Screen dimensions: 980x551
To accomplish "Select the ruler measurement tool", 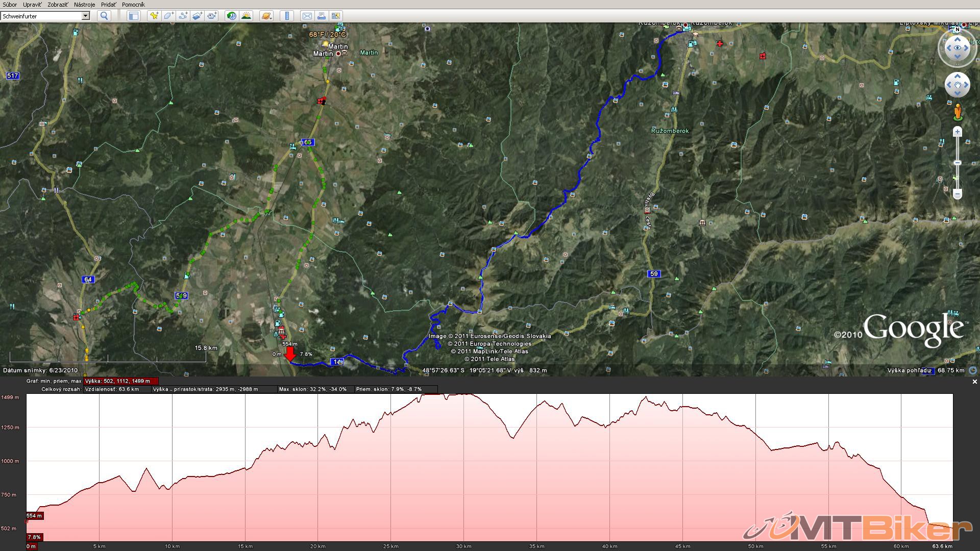I will 287,16.
